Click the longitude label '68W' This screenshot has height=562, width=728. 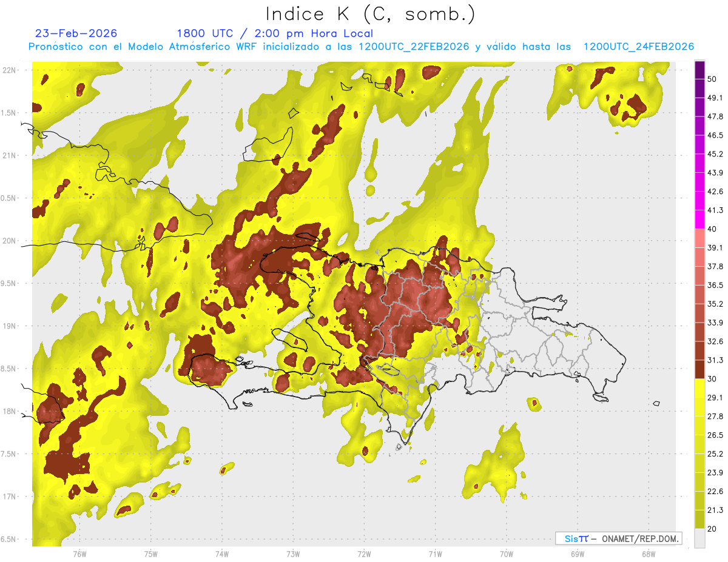click(x=648, y=554)
